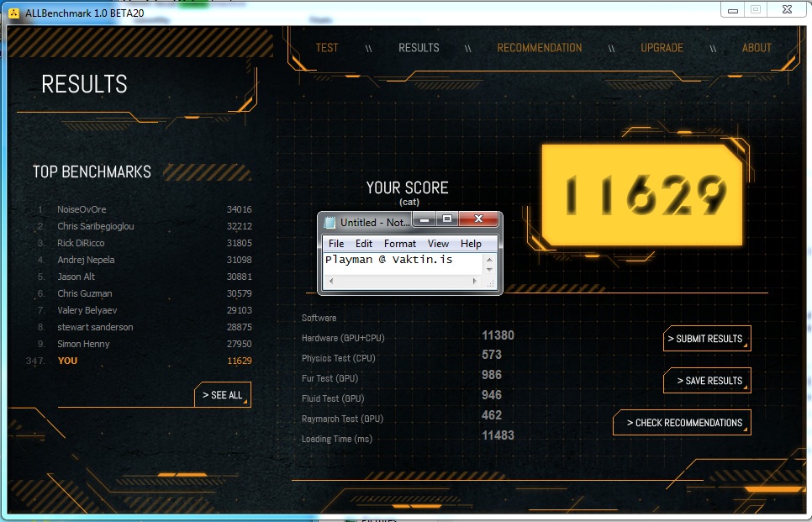The image size is (812, 522).
Task: Click the Notepad vertical scrollbar up arrow
Action: (x=490, y=259)
